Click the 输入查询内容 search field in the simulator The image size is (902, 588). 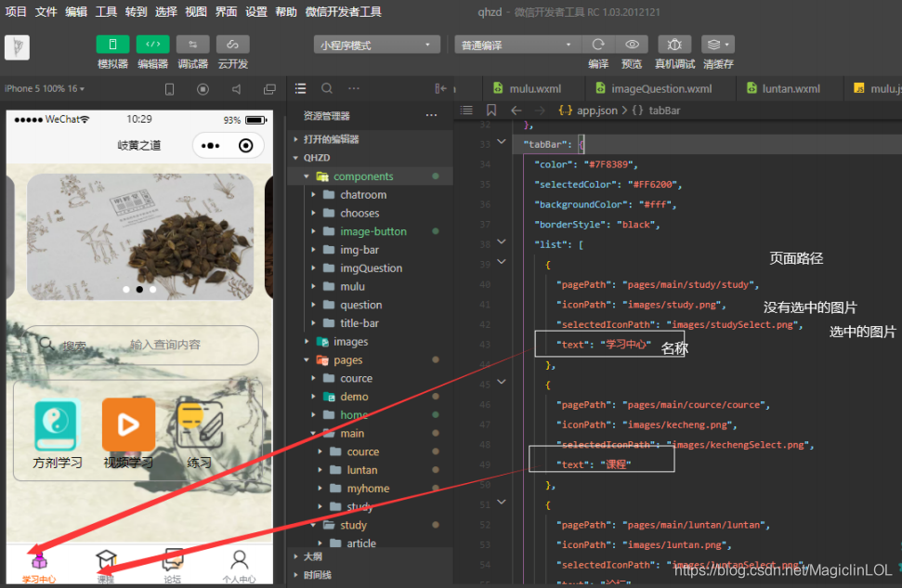[164, 345]
